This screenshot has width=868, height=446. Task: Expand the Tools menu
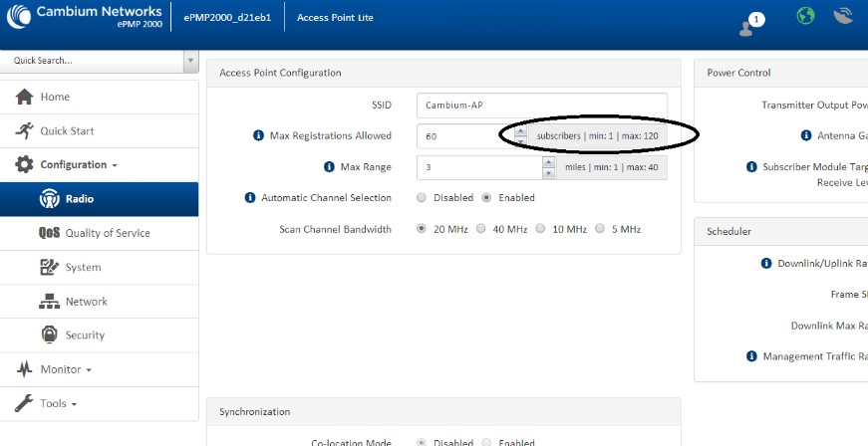(x=99, y=403)
